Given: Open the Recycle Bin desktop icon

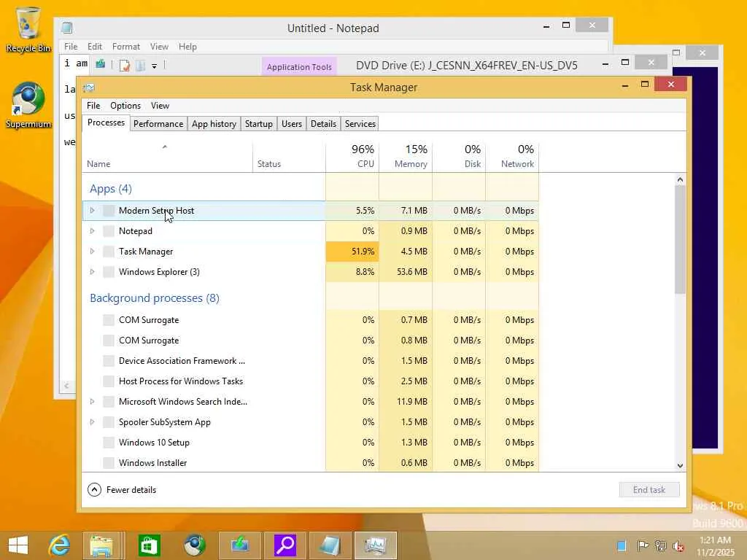Looking at the screenshot, I should click(28, 29).
